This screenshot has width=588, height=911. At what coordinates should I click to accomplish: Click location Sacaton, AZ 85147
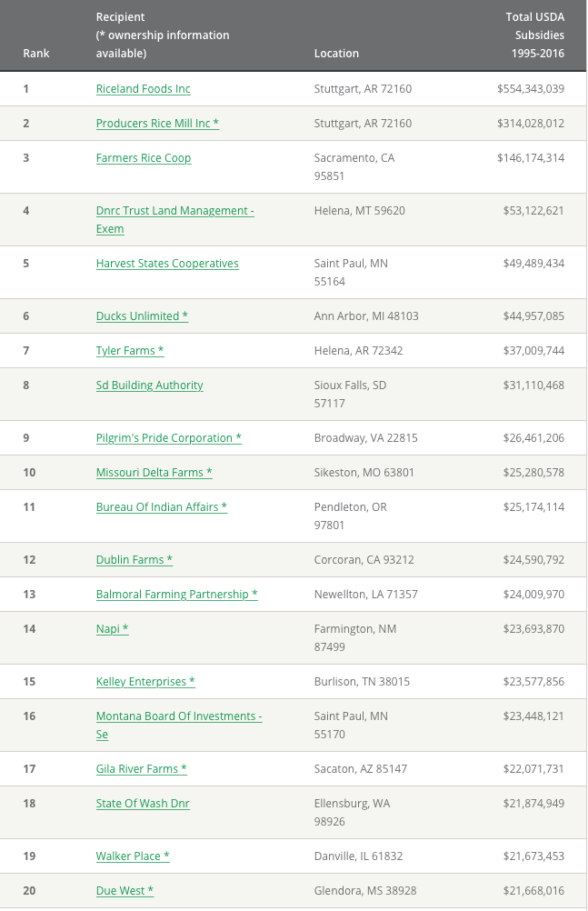(x=361, y=768)
